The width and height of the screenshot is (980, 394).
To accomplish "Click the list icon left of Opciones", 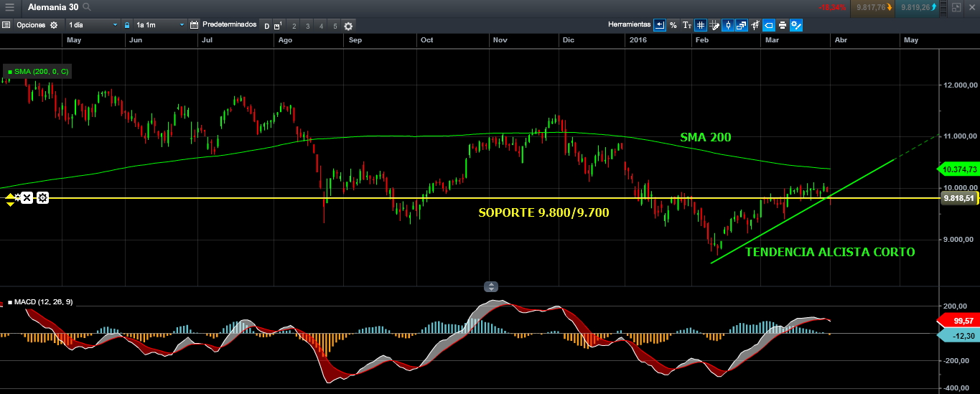I will [6, 25].
